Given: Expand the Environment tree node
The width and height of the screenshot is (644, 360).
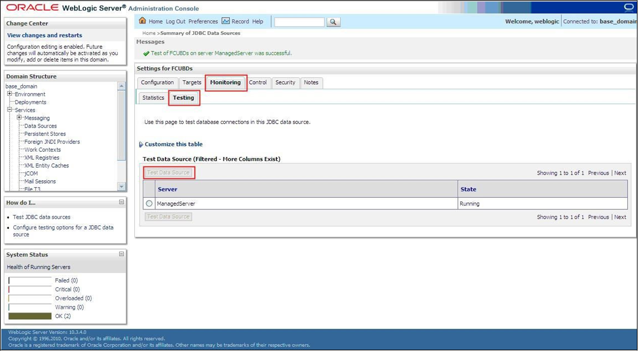Looking at the screenshot, I should [x=10, y=94].
